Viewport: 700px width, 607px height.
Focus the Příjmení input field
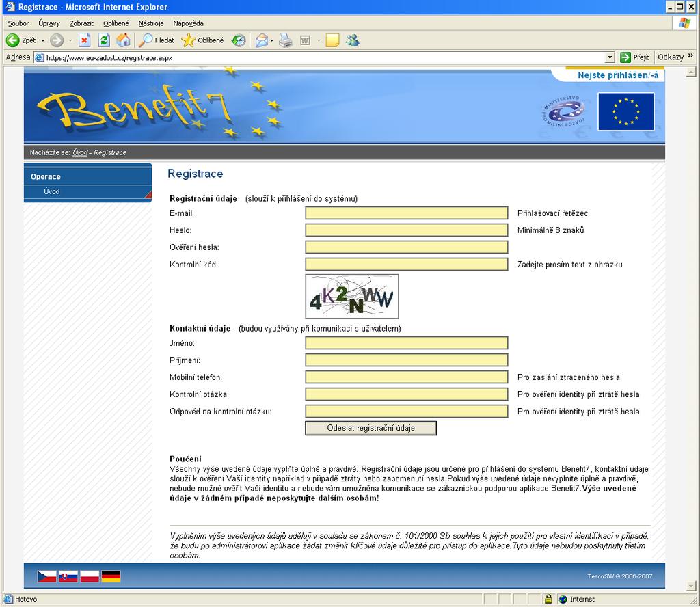[407, 360]
